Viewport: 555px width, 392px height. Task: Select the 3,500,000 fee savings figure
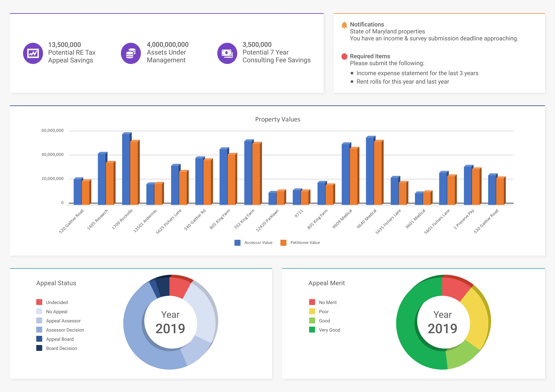click(257, 45)
